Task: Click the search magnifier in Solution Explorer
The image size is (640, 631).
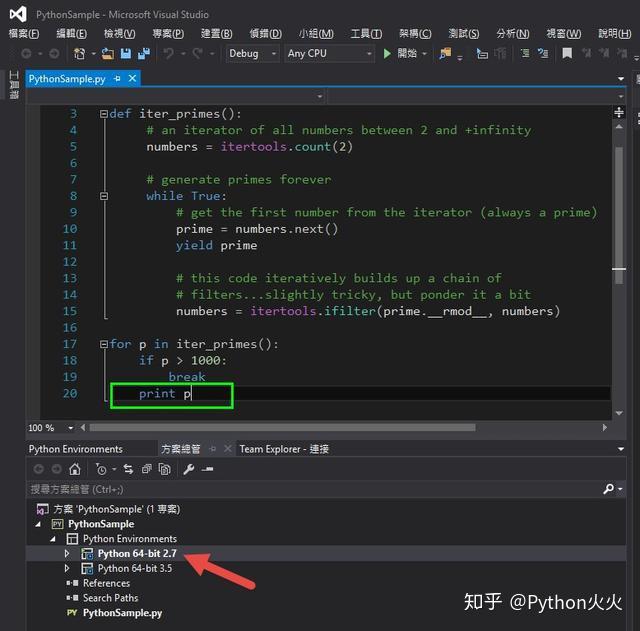Action: pyautogui.click(x=609, y=489)
